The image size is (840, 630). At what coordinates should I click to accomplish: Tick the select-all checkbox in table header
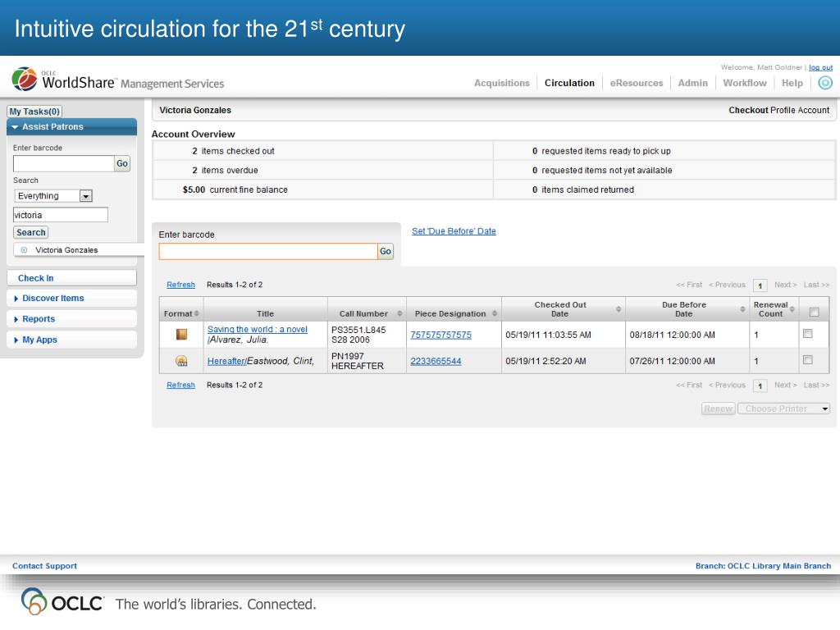click(x=814, y=312)
